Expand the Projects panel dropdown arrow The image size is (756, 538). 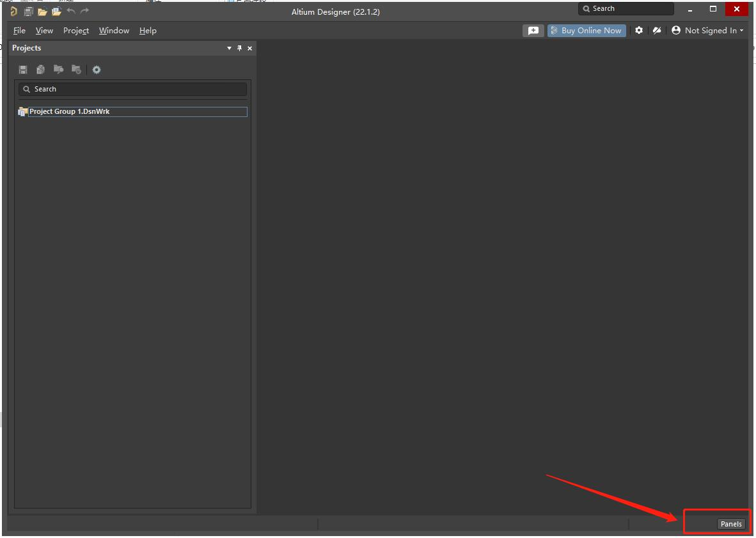tap(230, 48)
